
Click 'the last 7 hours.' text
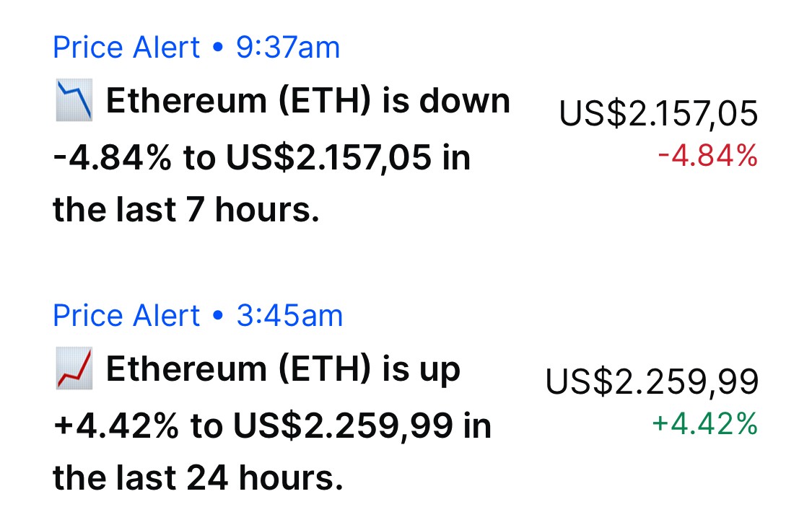(186, 210)
